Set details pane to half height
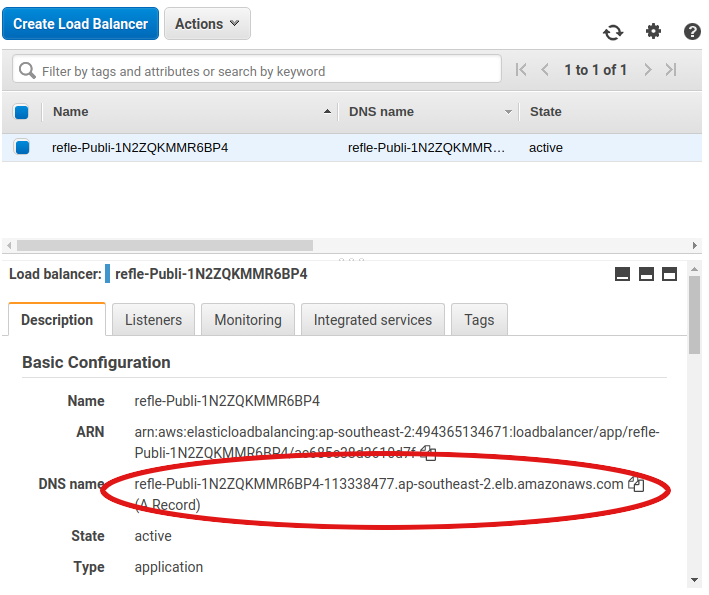Image resolution: width=709 pixels, height=595 pixels. (x=646, y=274)
